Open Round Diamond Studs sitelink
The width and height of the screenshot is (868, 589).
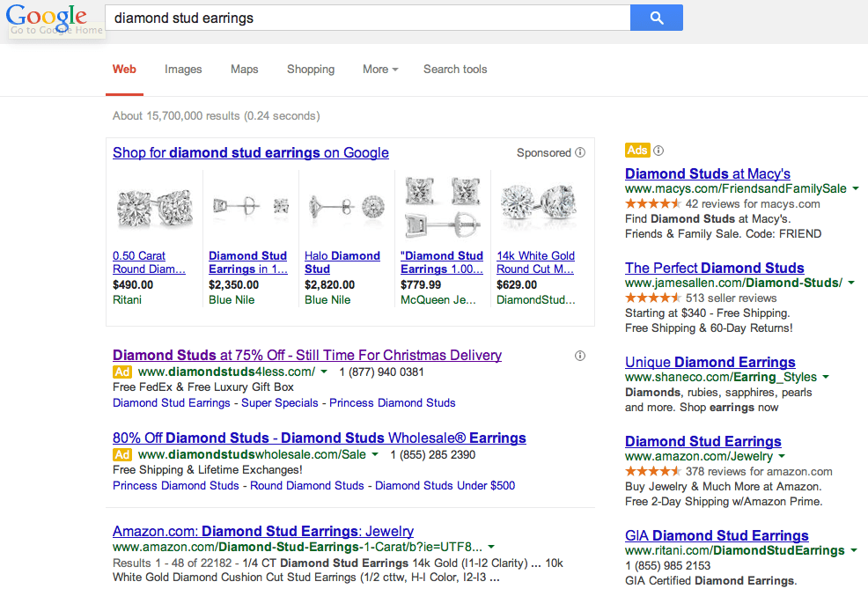click(x=307, y=485)
